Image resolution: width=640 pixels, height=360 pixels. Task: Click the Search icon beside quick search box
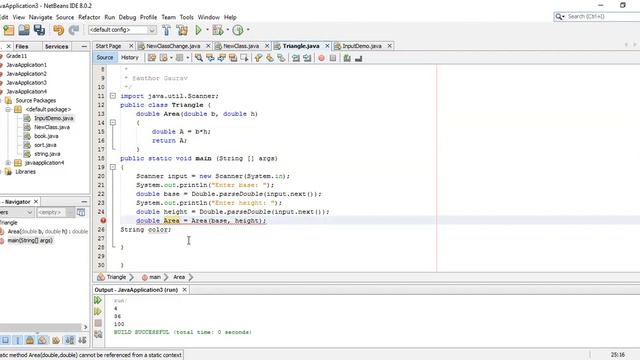(559, 16)
